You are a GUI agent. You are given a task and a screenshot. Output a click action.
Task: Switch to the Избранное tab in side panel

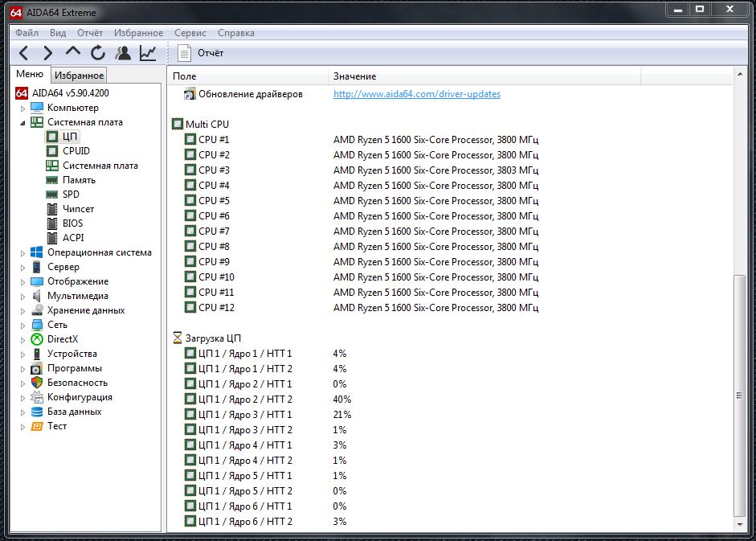tap(79, 76)
